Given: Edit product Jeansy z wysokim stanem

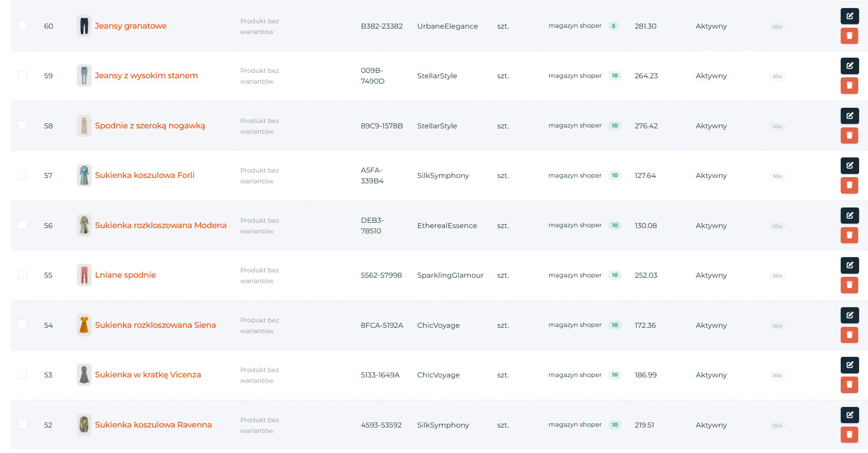Looking at the screenshot, I should pyautogui.click(x=849, y=66).
